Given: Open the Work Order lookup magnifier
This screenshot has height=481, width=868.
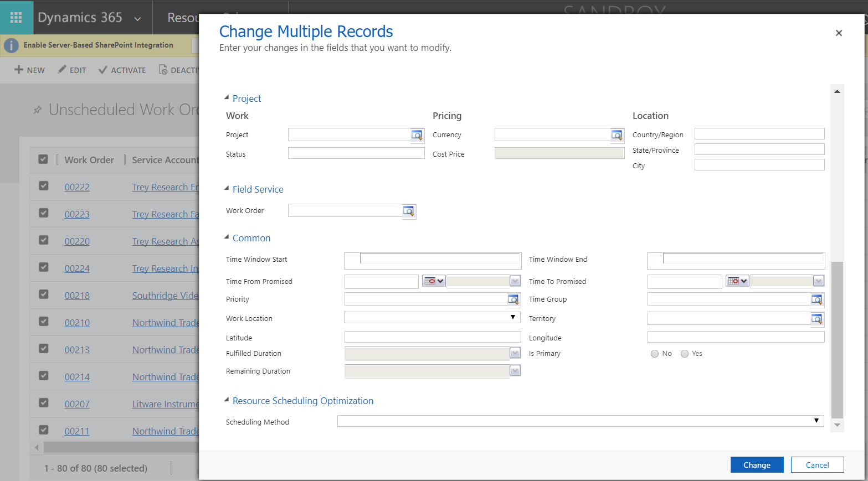Looking at the screenshot, I should pos(408,210).
